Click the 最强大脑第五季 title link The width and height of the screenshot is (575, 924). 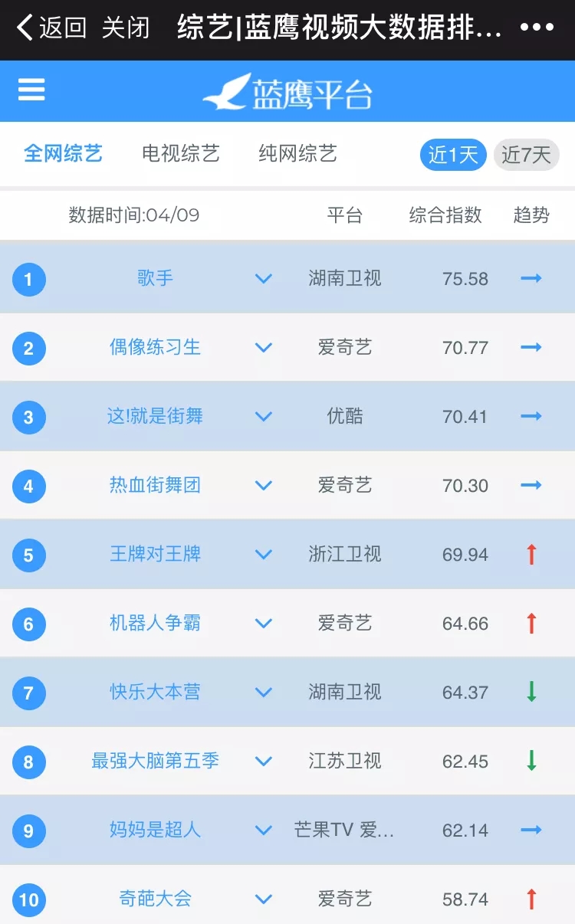pos(155,761)
